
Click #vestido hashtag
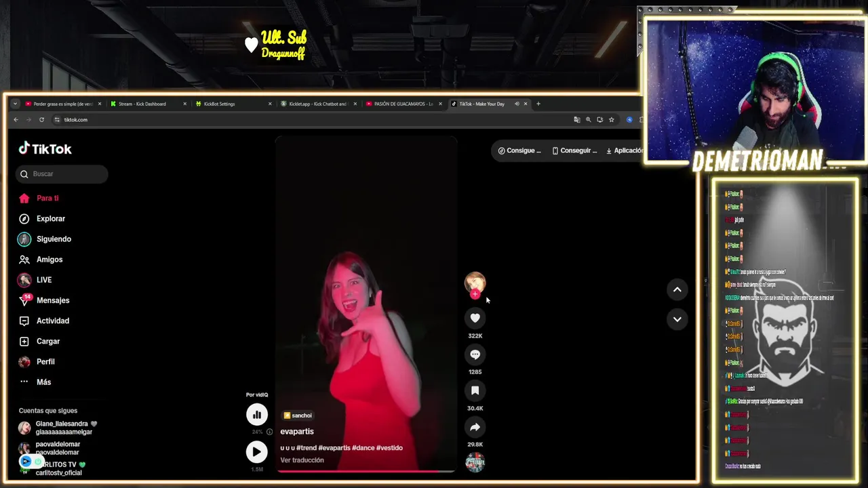click(x=389, y=448)
